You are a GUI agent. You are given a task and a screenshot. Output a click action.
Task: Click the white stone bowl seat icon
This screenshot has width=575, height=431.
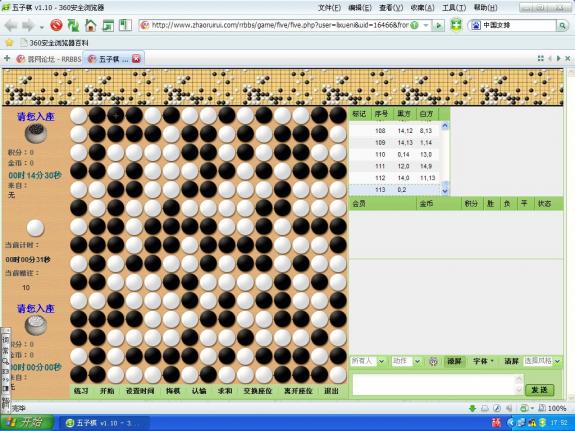tap(36, 325)
